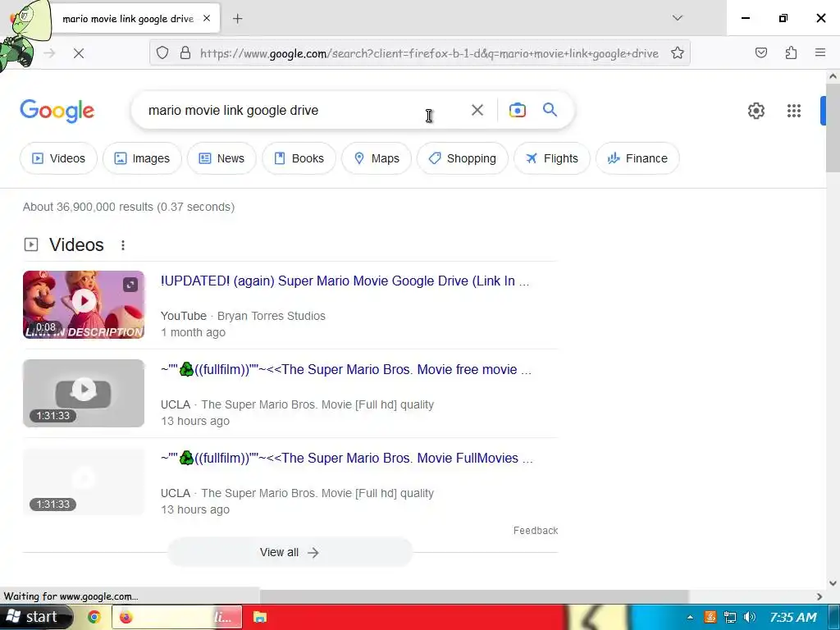Search by image with camera icon

[517, 110]
